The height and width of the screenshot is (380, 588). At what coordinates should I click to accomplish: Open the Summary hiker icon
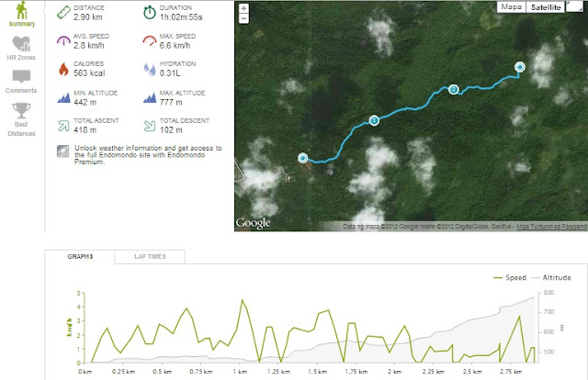[x=22, y=10]
